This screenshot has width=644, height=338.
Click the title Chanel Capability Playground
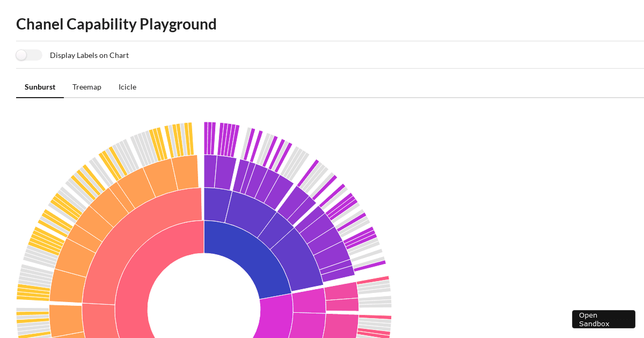pos(116,24)
